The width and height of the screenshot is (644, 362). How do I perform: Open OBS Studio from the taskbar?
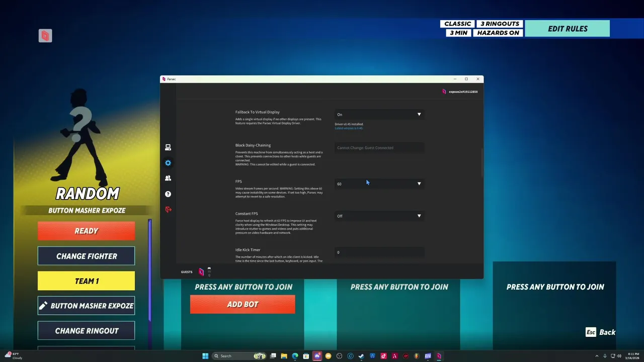(x=339, y=356)
